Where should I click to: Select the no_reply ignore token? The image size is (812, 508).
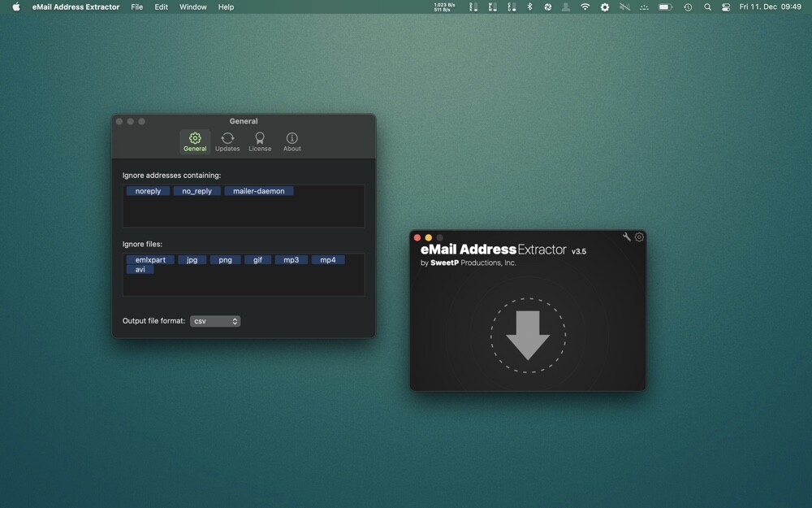coord(197,191)
